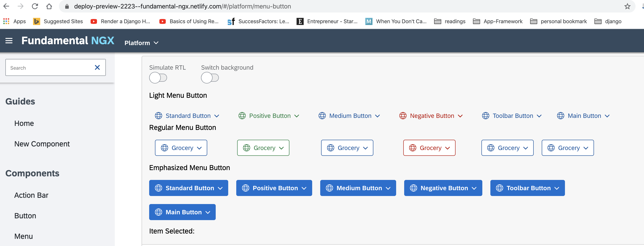Open light Medium Button menu
The width and height of the screenshot is (644, 246).
tap(349, 116)
